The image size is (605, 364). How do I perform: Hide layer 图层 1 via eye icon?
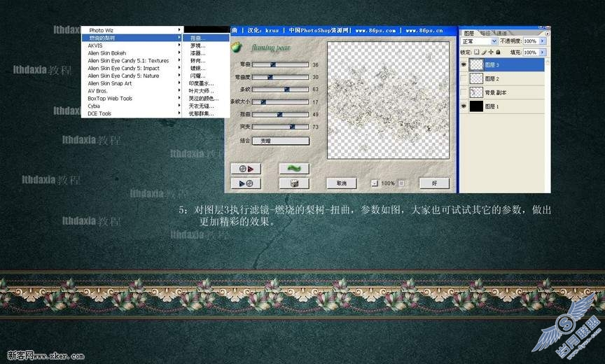464,106
